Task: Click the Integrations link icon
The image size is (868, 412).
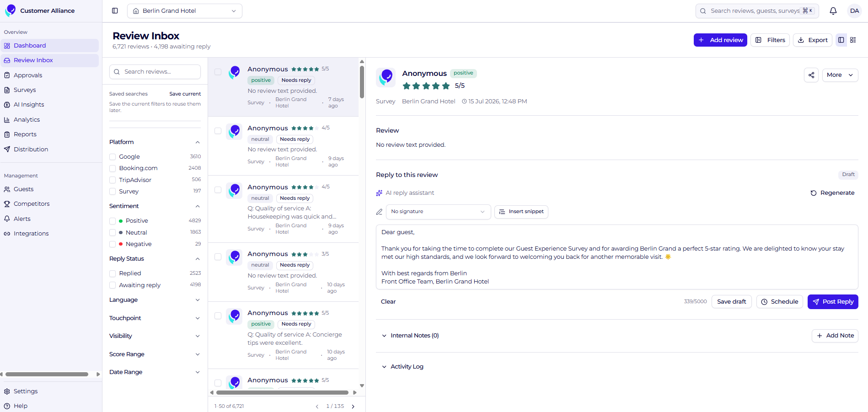Action: (x=7, y=234)
